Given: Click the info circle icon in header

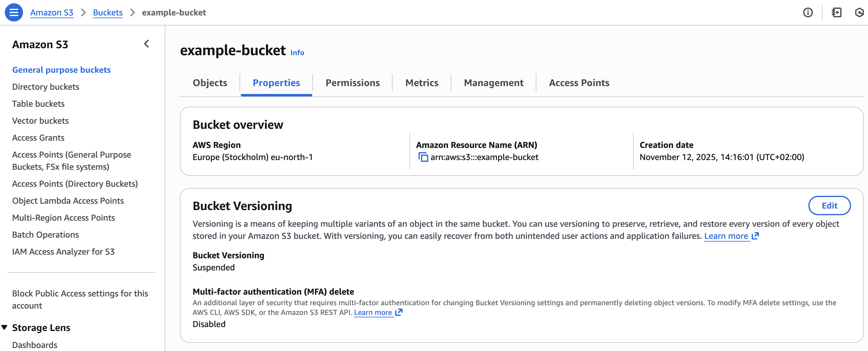Looking at the screenshot, I should [x=808, y=12].
